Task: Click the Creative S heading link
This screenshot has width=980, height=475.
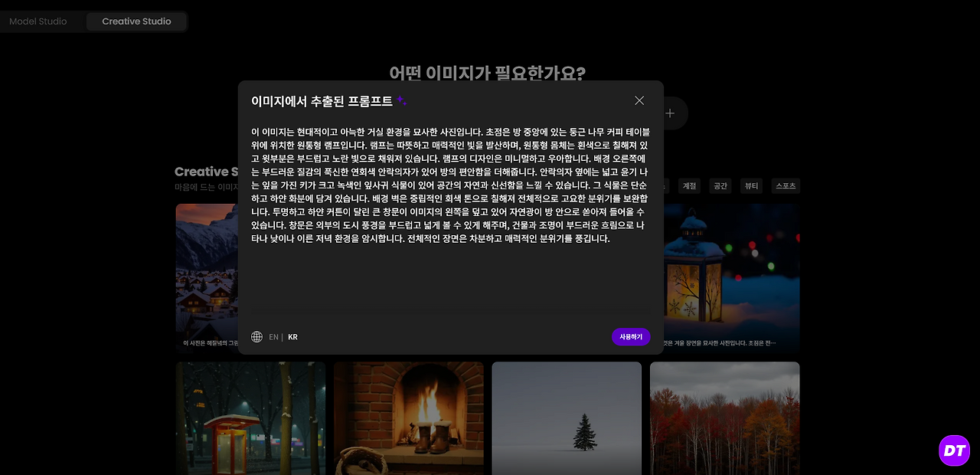Action: tap(207, 171)
